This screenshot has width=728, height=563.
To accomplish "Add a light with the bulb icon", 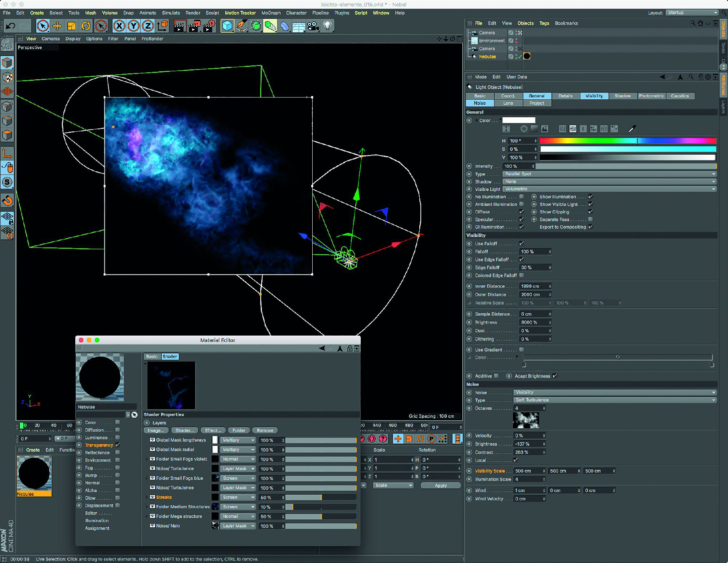I will pyautogui.click(x=328, y=26).
